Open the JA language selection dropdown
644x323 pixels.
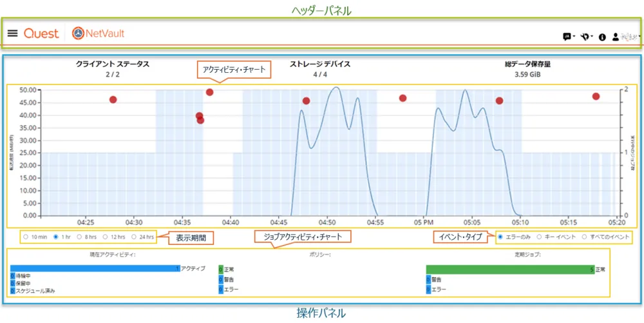click(569, 37)
